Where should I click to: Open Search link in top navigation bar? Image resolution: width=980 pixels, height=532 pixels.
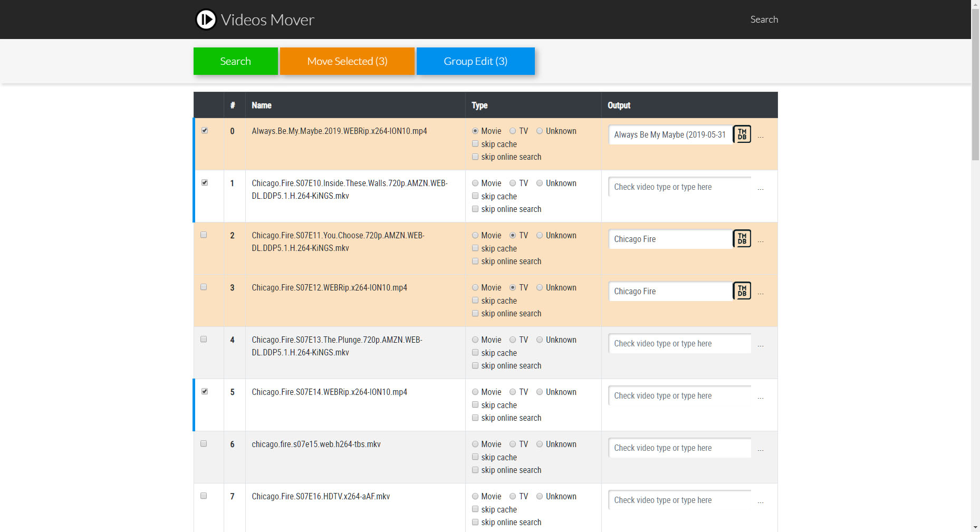pos(764,20)
